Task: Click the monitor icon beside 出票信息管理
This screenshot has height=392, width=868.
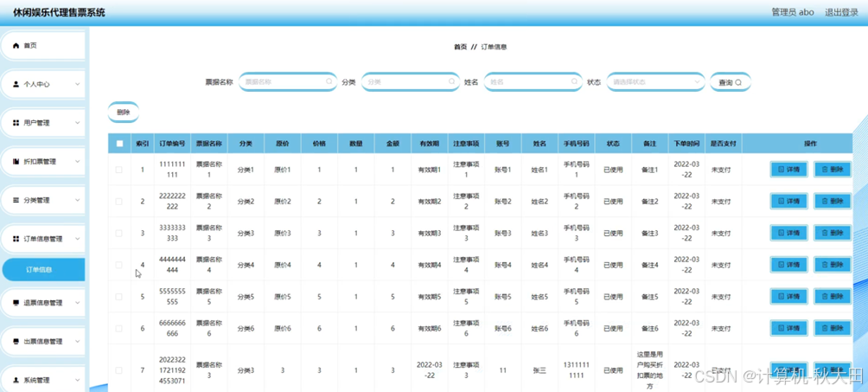Action: click(16, 342)
